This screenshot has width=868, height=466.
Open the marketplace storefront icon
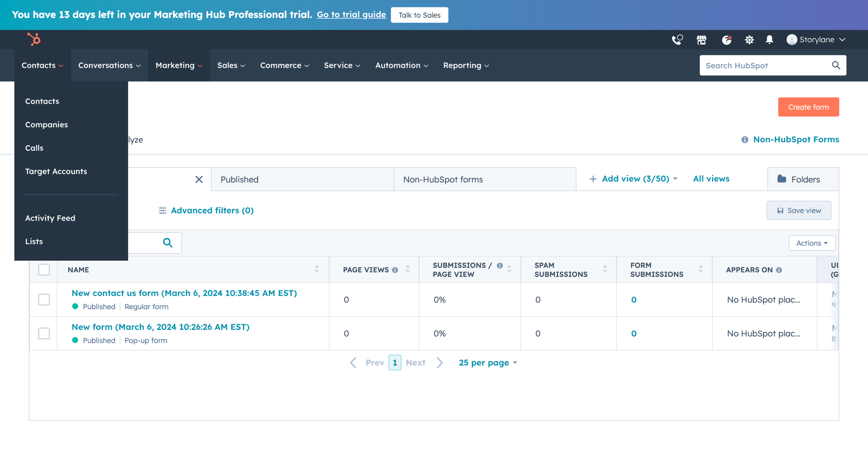pyautogui.click(x=702, y=40)
